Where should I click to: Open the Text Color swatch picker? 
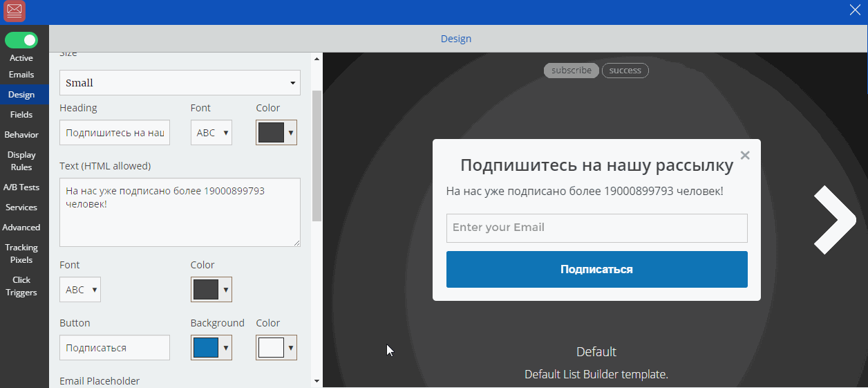(211, 290)
